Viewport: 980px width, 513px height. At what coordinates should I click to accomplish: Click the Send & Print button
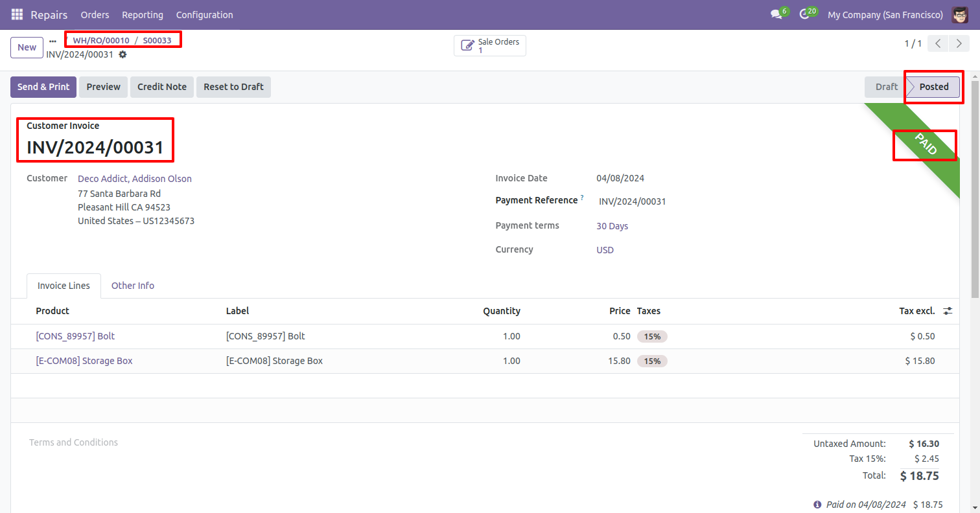(x=43, y=87)
